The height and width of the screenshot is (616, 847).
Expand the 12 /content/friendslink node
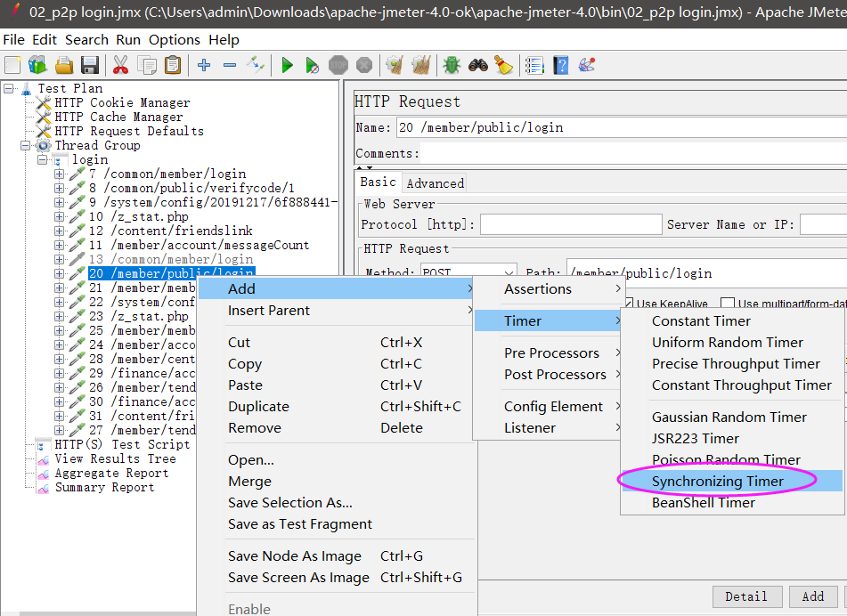pyautogui.click(x=59, y=231)
